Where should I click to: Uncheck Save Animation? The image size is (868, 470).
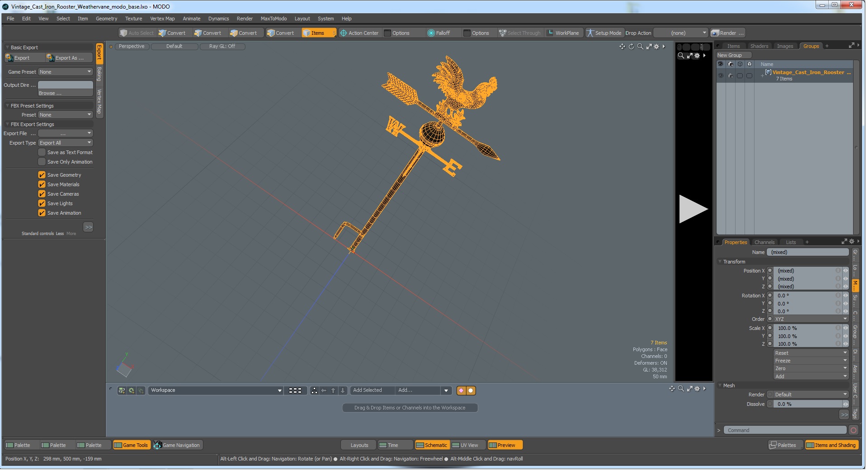(42, 213)
